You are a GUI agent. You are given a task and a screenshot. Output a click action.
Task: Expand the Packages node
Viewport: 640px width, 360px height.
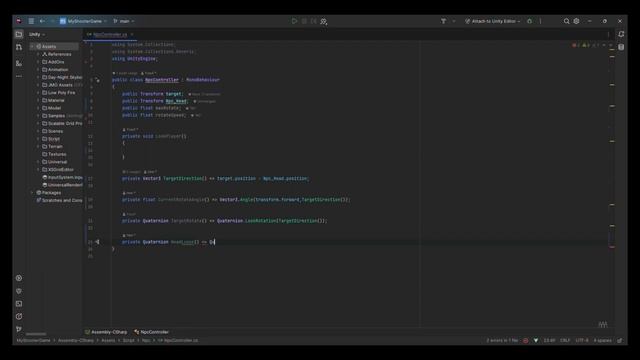32,193
